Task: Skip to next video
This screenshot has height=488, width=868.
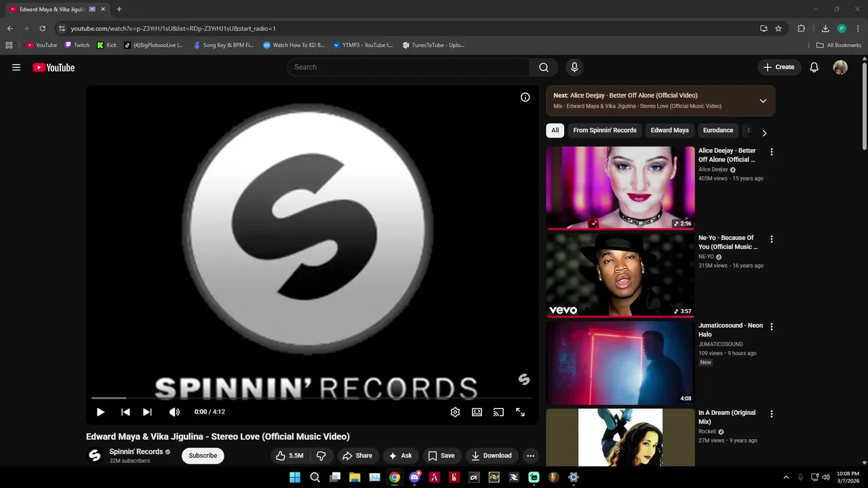Action: 147,411
